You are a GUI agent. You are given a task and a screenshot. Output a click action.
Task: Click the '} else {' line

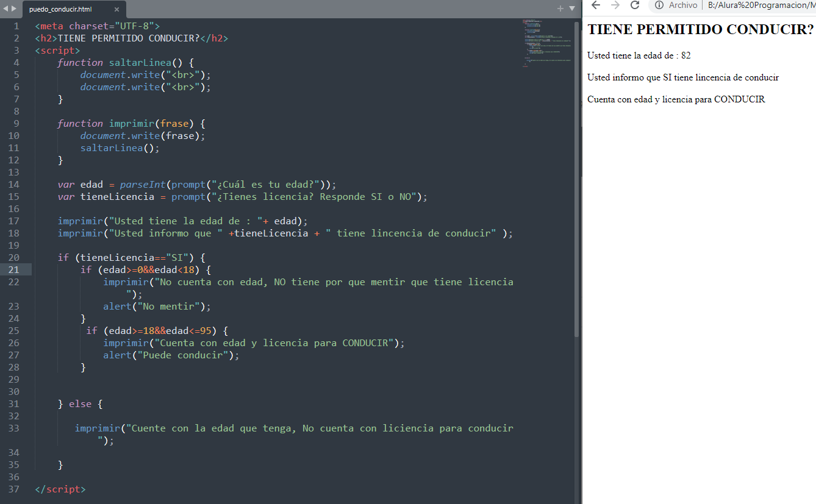point(80,403)
